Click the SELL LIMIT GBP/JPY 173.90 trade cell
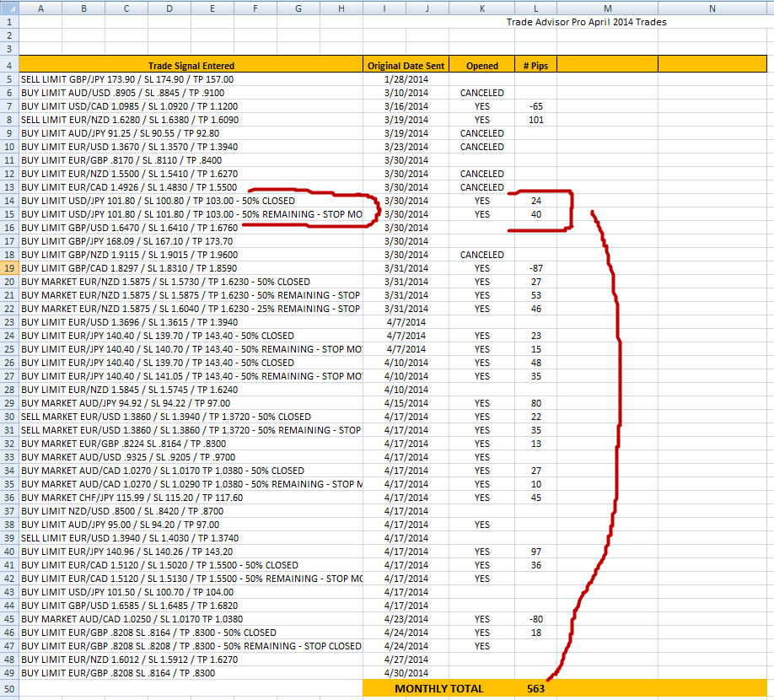 tap(191, 79)
